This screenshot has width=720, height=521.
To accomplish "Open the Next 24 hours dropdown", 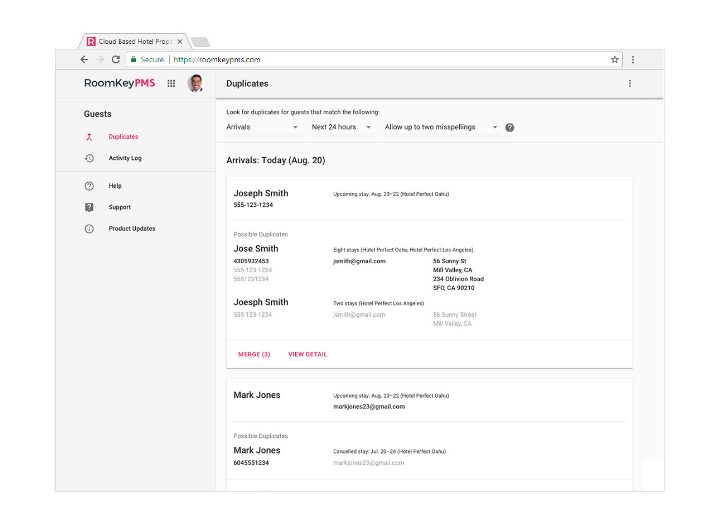I will click(x=341, y=128).
